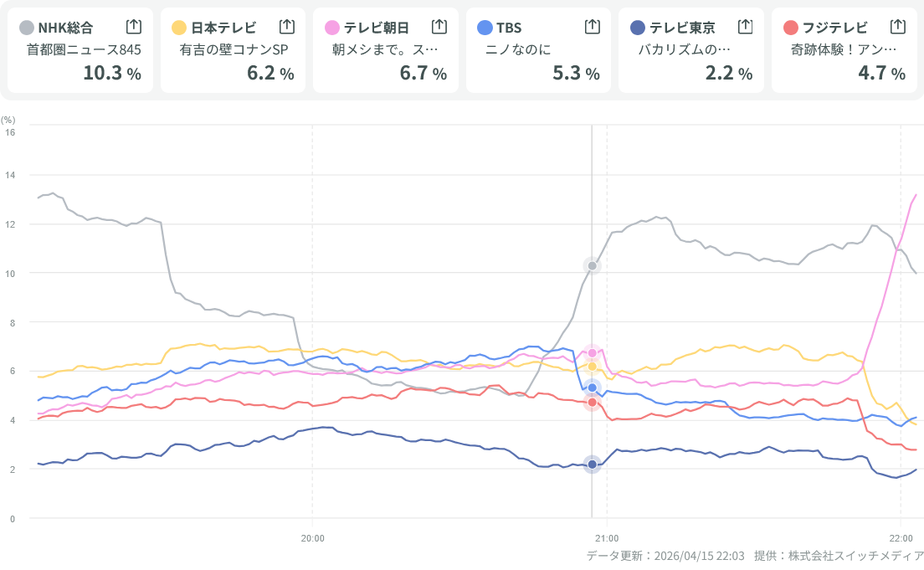The width and height of the screenshot is (924, 570).
Task: Click the フジテレビ card share icon
Action: coord(897,27)
